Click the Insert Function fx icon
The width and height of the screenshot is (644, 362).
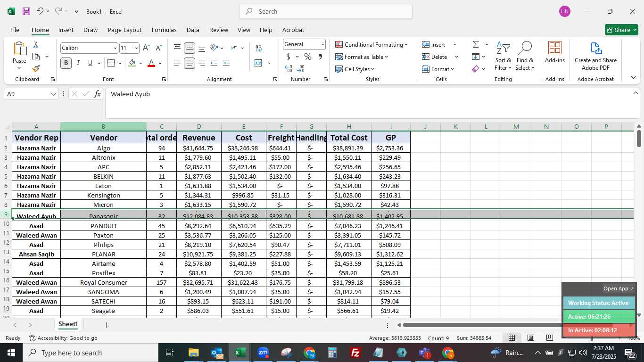97,94
